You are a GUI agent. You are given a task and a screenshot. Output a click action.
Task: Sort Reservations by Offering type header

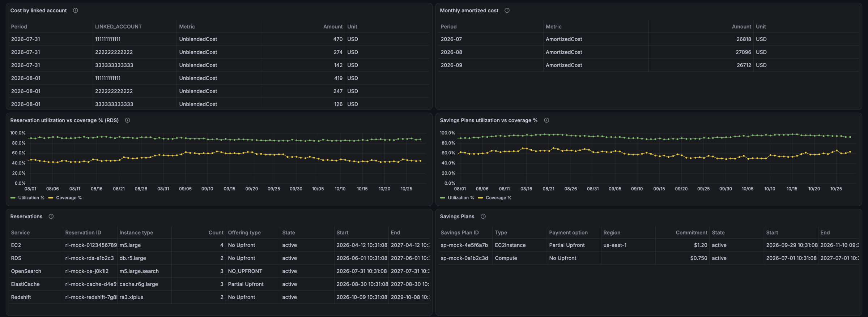pyautogui.click(x=244, y=233)
